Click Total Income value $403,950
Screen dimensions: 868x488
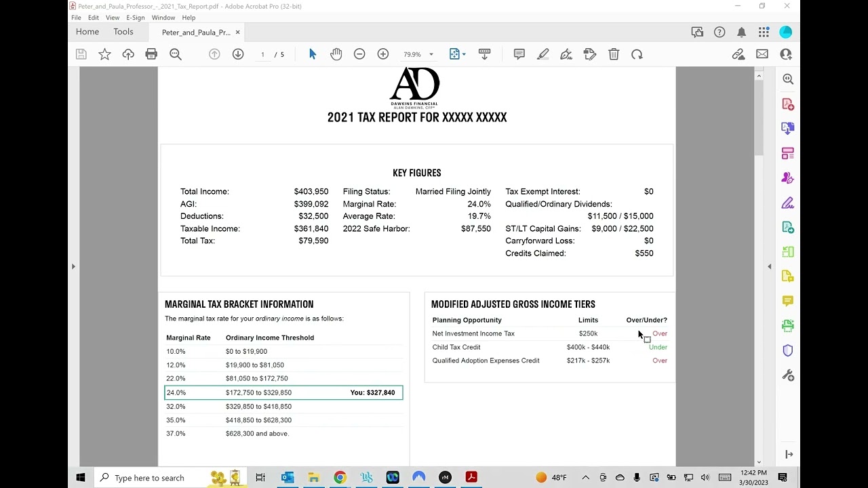tap(311, 192)
